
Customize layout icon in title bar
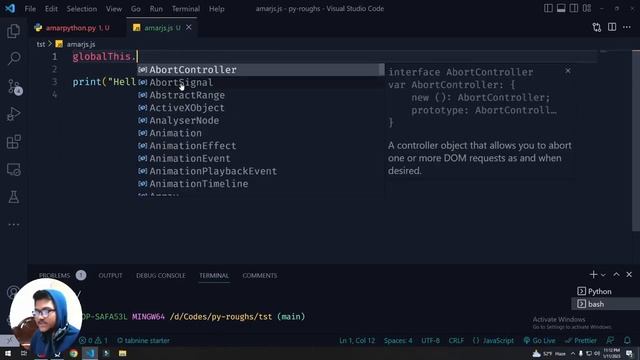587,8
